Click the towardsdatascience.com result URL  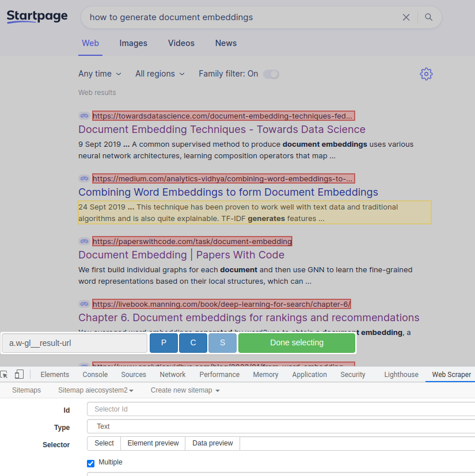tap(223, 116)
